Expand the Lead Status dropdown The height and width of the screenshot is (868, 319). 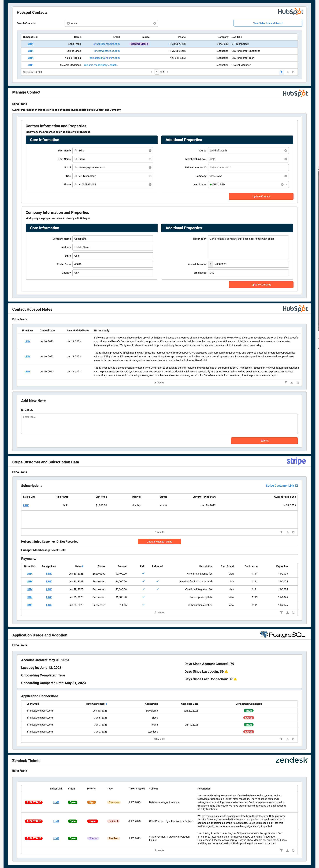pos(287,185)
